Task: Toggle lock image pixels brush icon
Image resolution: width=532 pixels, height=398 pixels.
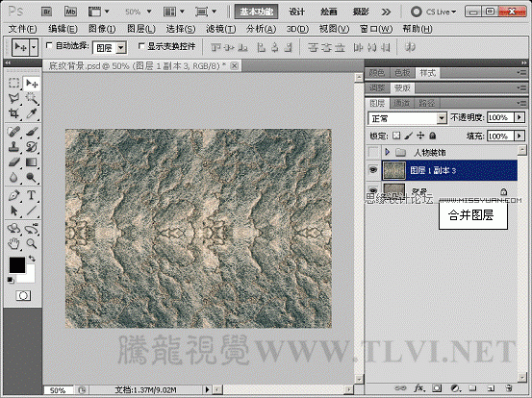Action: pos(409,136)
